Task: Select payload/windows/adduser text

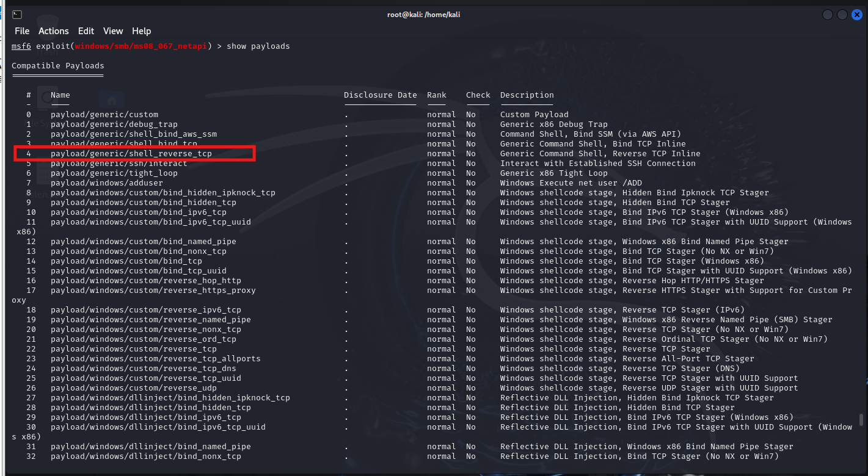Action: click(107, 183)
